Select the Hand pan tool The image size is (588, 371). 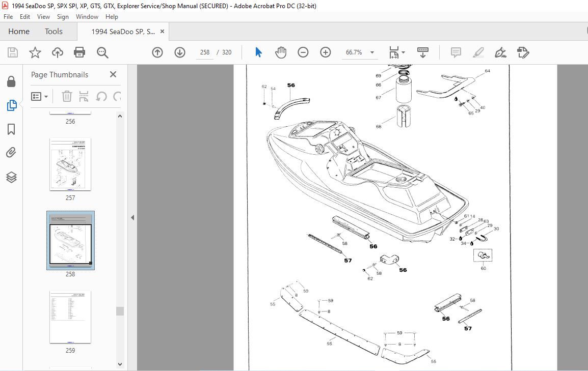(x=281, y=52)
